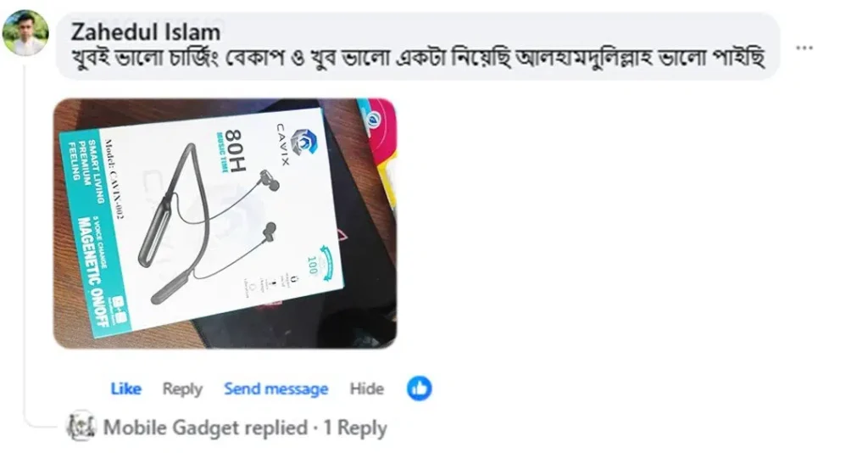Click the Mobile Gadget page avatar

[x=81, y=427]
